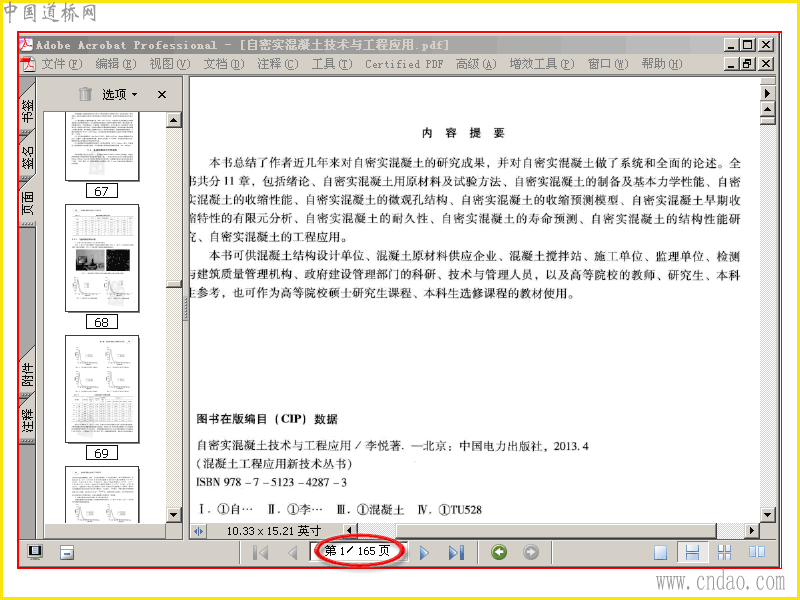The width and height of the screenshot is (800, 600).
Task: Advance to the next page arrow
Action: click(x=423, y=553)
